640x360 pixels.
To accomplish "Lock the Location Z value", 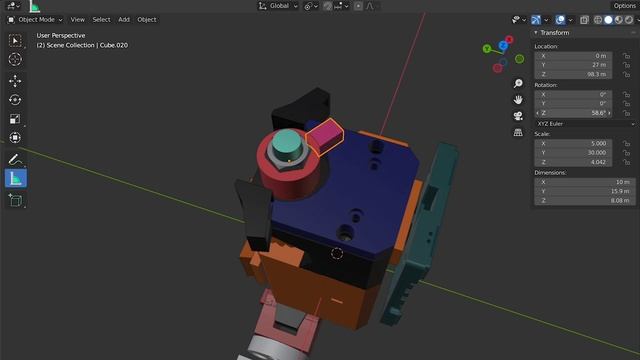I will point(626,74).
